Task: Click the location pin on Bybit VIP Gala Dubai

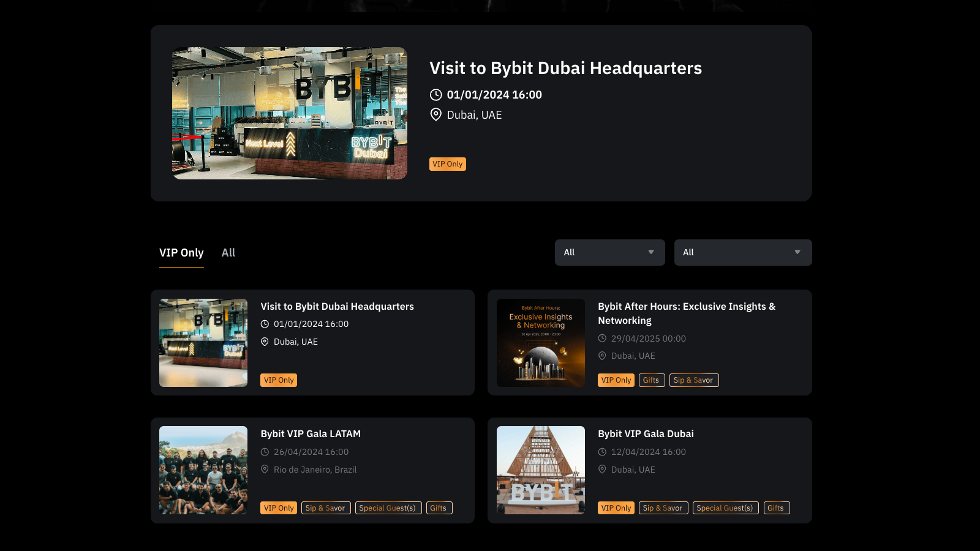Action: point(602,470)
